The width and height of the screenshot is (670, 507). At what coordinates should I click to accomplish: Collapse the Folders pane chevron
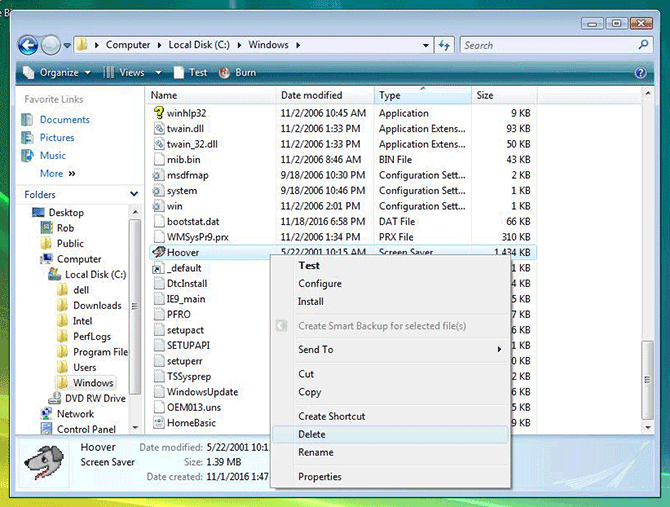pos(134,194)
